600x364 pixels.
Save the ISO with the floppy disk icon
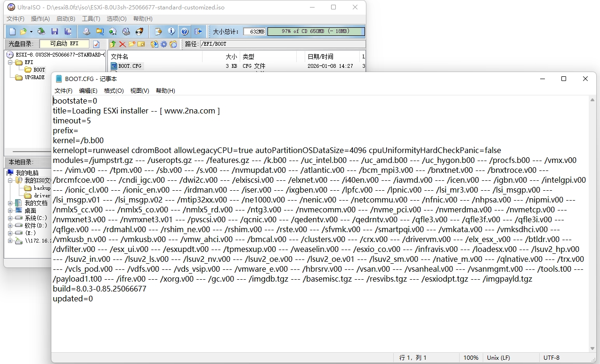coord(55,31)
